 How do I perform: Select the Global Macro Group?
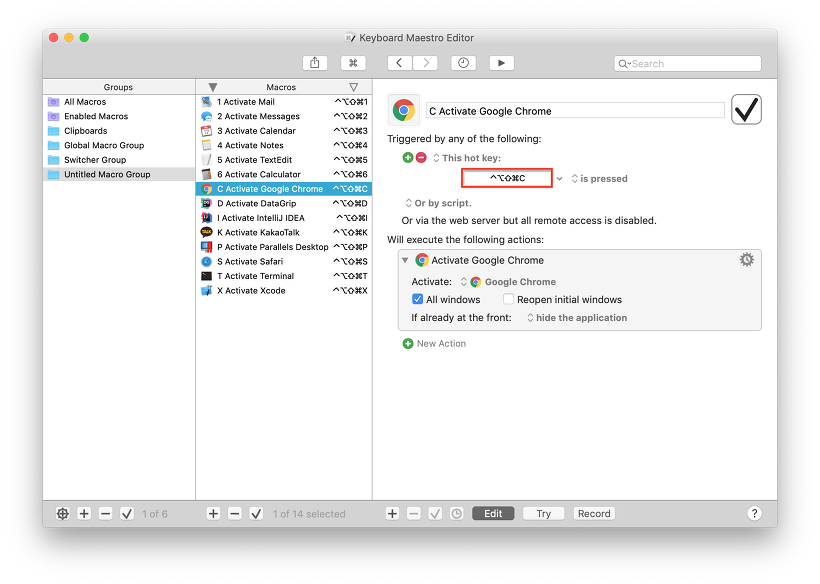click(x=119, y=145)
